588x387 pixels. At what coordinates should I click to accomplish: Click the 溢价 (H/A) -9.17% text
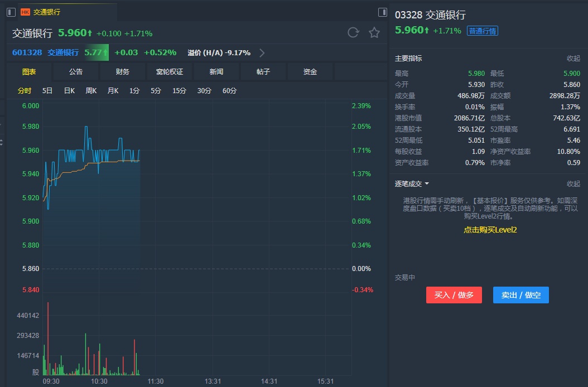click(x=219, y=53)
